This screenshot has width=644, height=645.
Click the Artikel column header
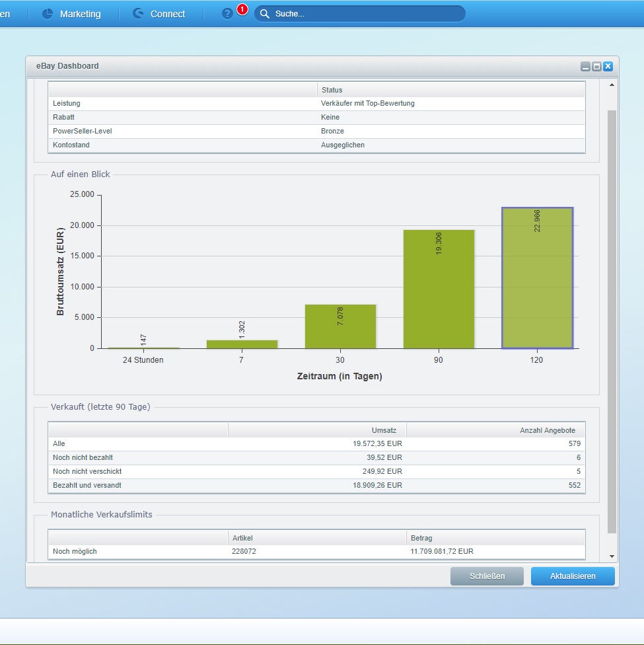(x=317, y=538)
